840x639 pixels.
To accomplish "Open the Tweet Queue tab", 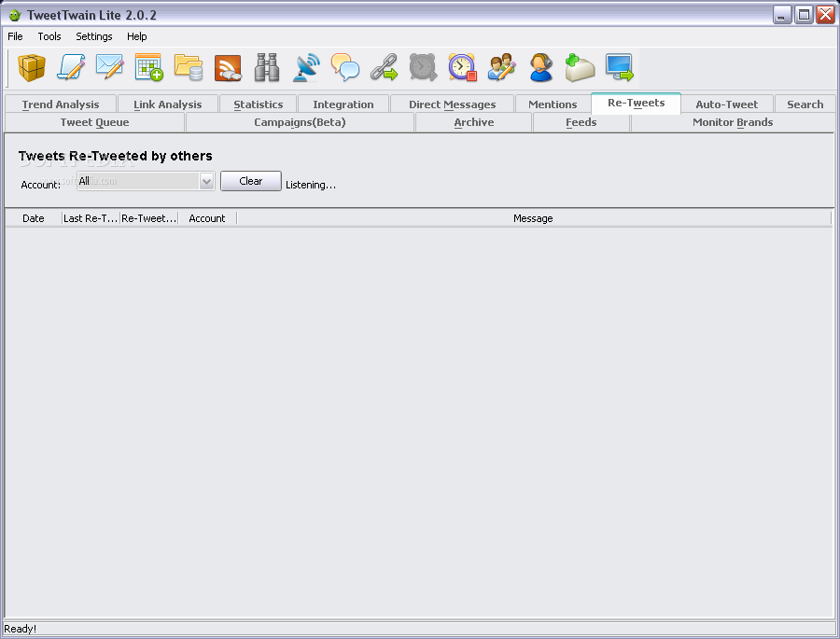I will point(95,122).
